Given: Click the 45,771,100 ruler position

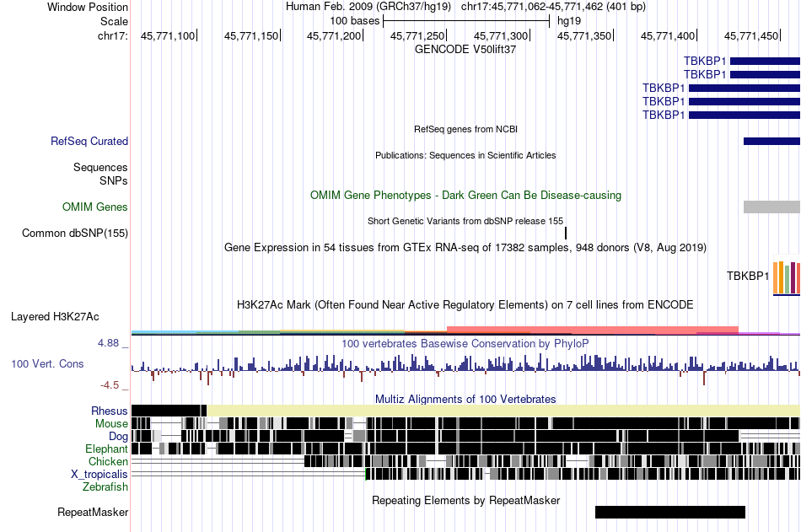Looking at the screenshot, I should (168, 35).
